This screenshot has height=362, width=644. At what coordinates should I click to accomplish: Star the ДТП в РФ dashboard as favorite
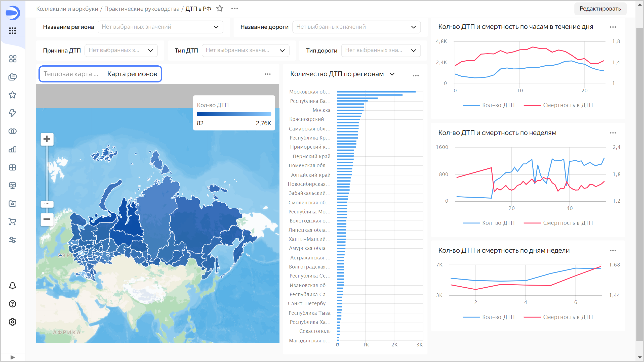[x=220, y=9]
